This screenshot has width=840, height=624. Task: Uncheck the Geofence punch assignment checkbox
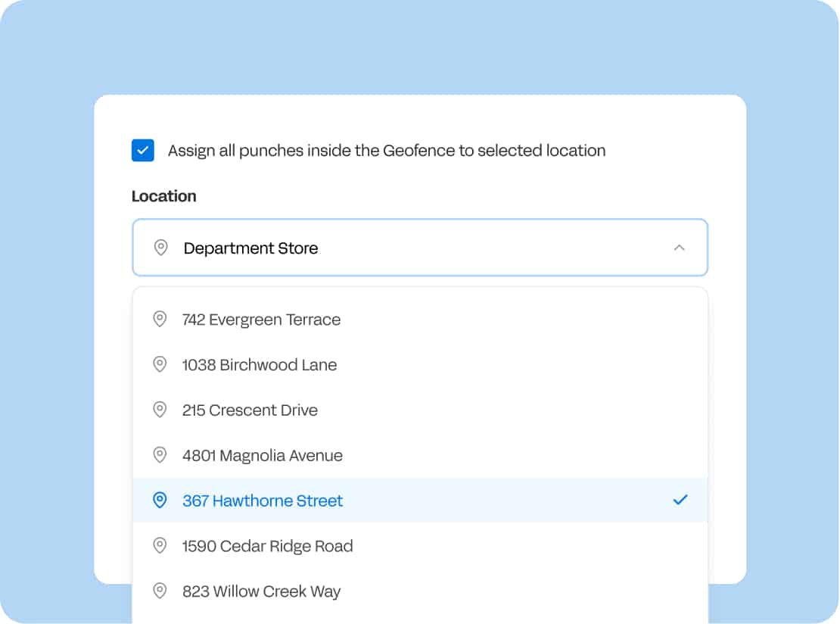pos(143,151)
